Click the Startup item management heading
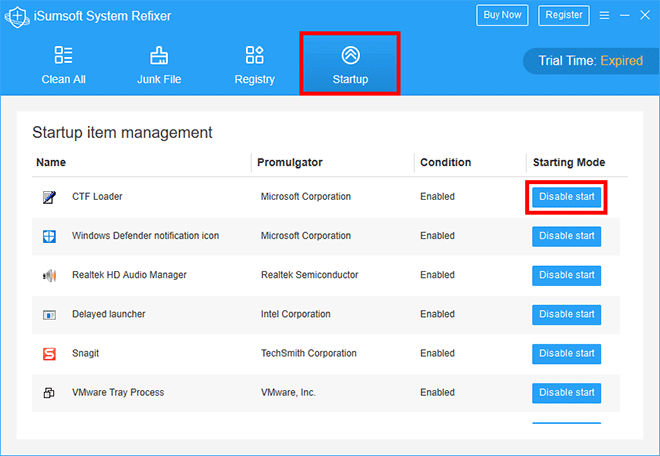This screenshot has width=660, height=456. click(122, 133)
